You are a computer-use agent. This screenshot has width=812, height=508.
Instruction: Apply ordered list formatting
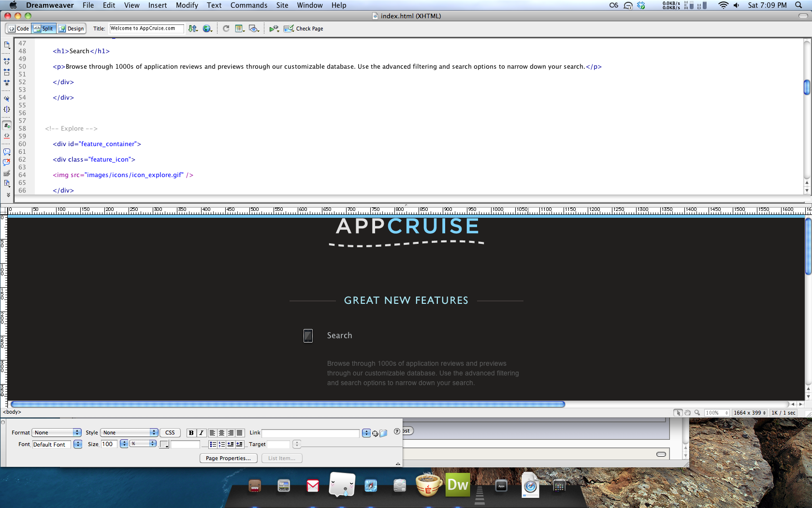point(222,444)
